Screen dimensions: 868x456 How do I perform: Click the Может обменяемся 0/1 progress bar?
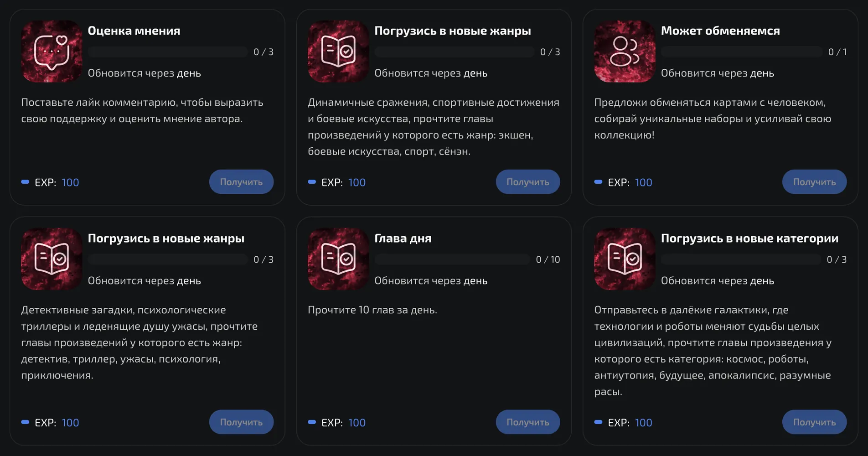[x=742, y=52]
